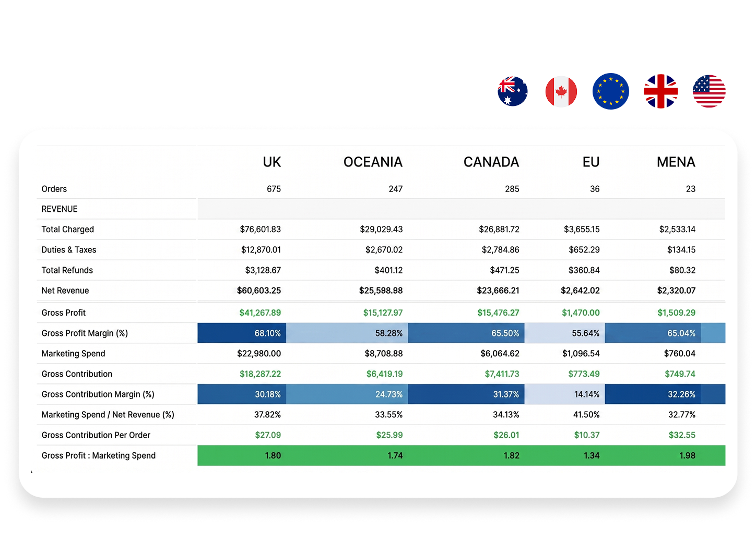Select per-order value $32.55
Image resolution: width=756 pixels, height=553 pixels.
pos(682,435)
